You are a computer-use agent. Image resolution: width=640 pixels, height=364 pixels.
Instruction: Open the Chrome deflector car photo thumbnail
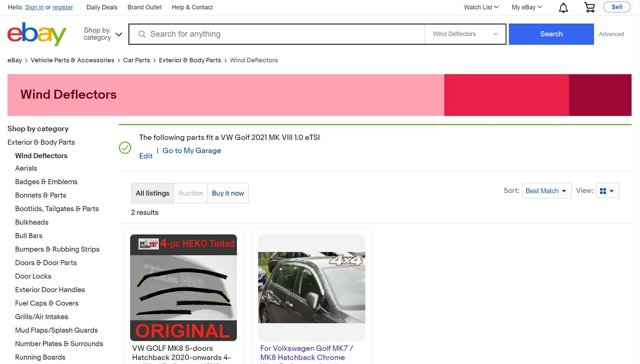click(311, 288)
